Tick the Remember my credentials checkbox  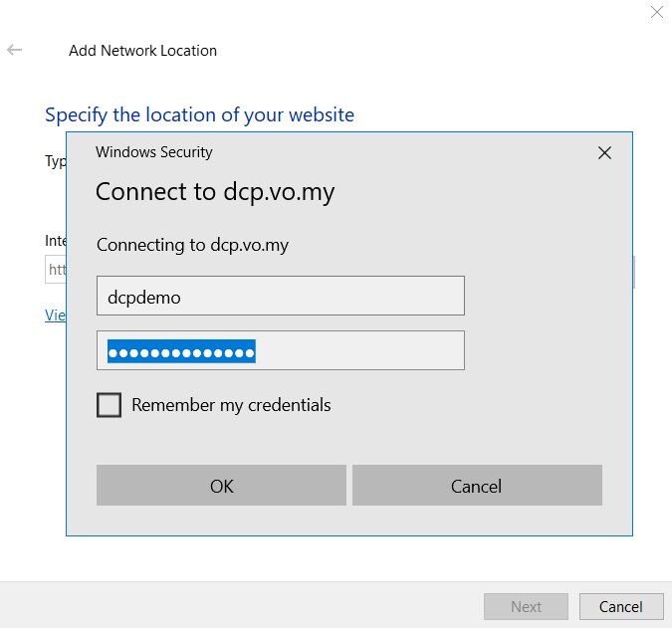click(110, 405)
